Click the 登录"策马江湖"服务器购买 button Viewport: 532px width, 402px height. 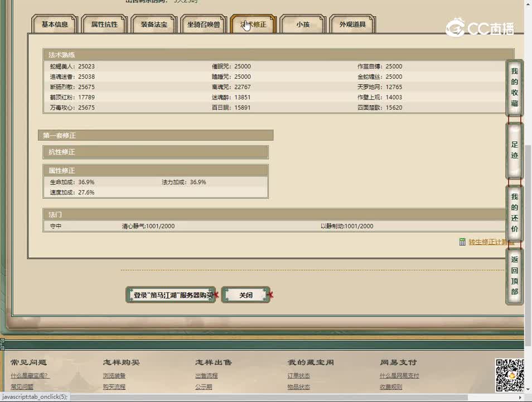click(x=171, y=295)
